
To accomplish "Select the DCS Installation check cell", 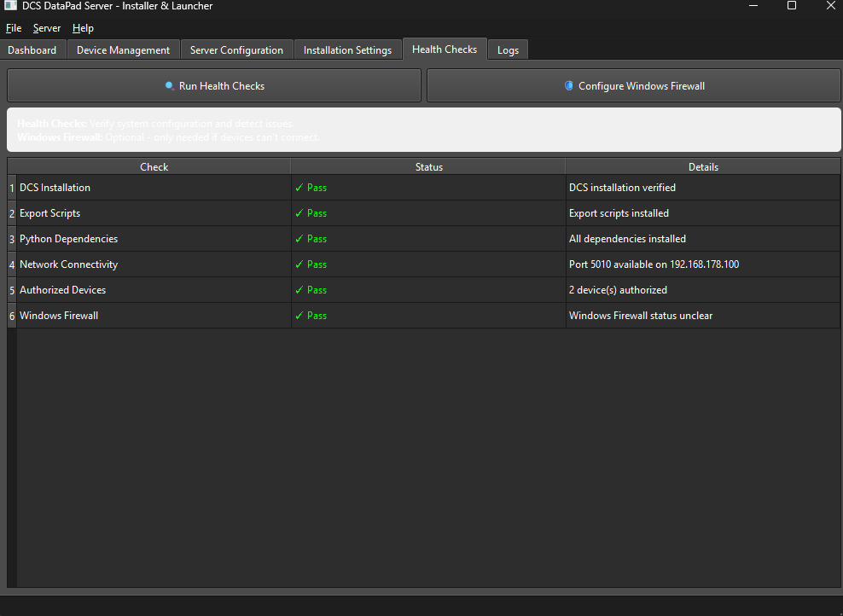I will coord(154,188).
